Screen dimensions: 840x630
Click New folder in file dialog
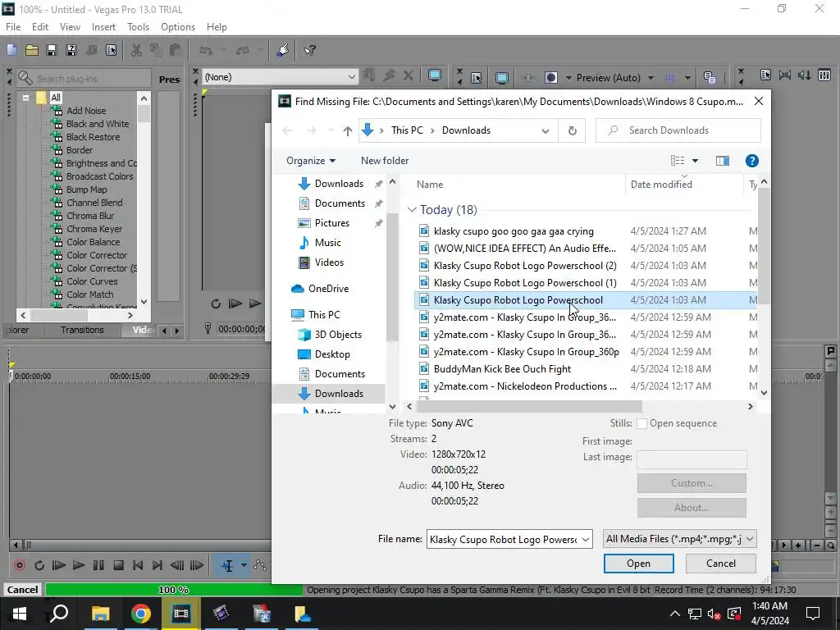coord(385,161)
